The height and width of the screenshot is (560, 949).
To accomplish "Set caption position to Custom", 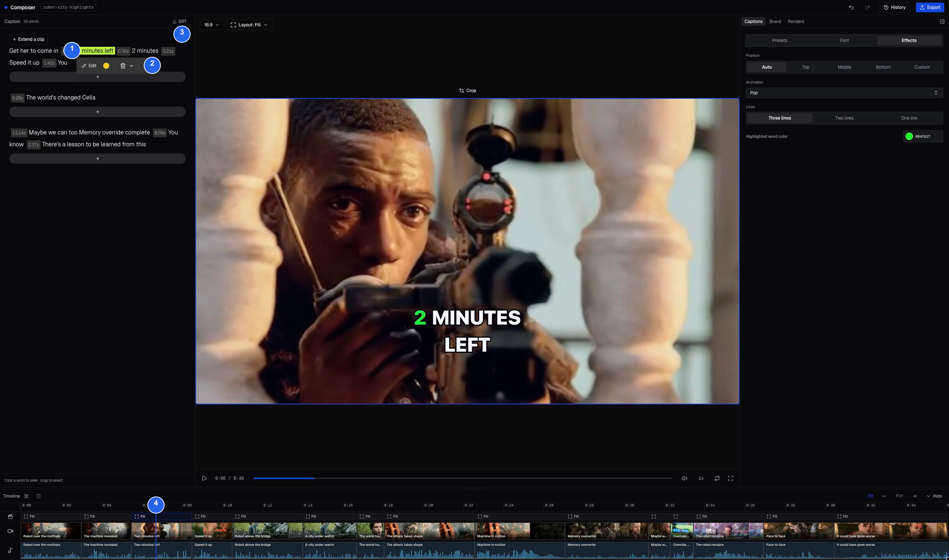I will click(x=922, y=67).
